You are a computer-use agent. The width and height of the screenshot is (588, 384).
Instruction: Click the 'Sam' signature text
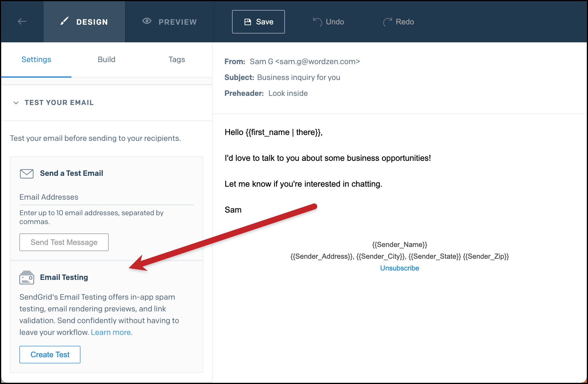[x=233, y=210]
